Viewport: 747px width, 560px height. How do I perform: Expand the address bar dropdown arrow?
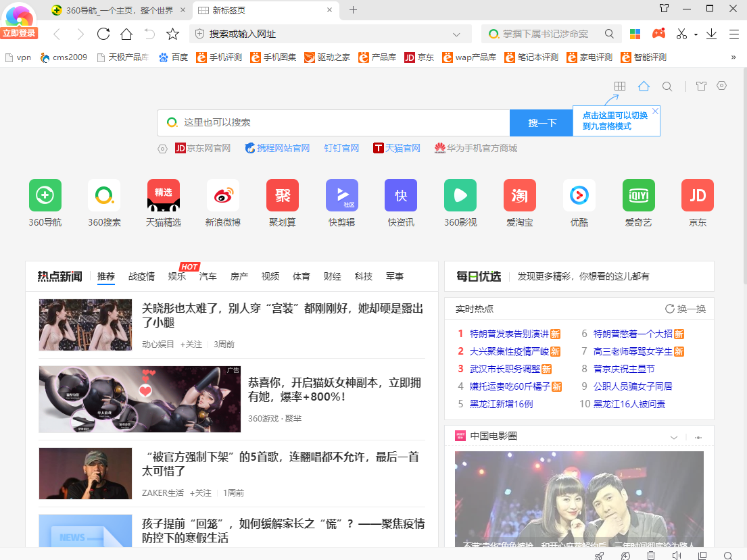pyautogui.click(x=456, y=34)
